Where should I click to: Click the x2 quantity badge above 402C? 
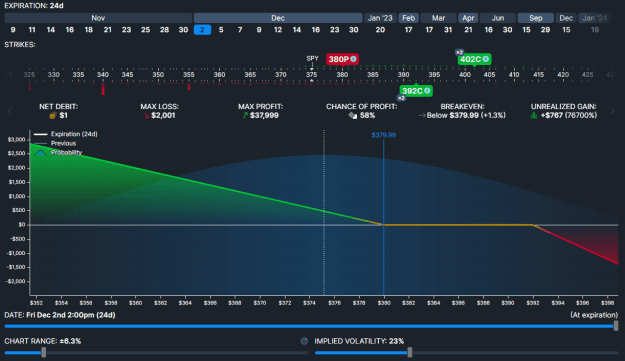click(x=459, y=52)
